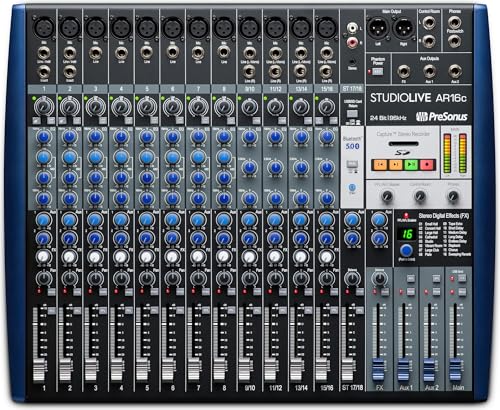Screen dimensions: 500x410
Task: Adjust the channel 1 gain knob
Action: 44,107
